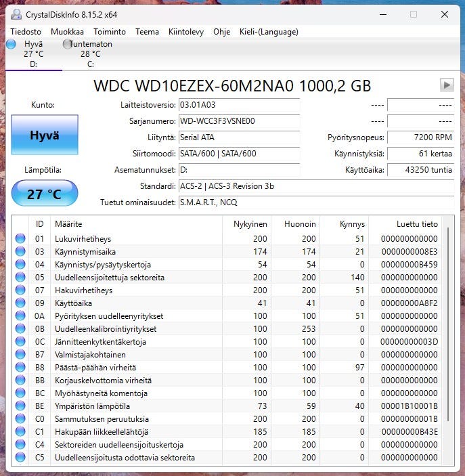Click the Laitteistoversio field 03.01A03
Image resolution: width=465 pixels, height=476 pixels.
click(x=239, y=105)
